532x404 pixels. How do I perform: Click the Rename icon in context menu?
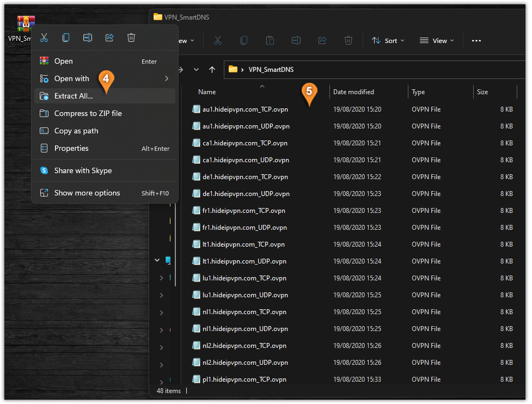coord(88,38)
